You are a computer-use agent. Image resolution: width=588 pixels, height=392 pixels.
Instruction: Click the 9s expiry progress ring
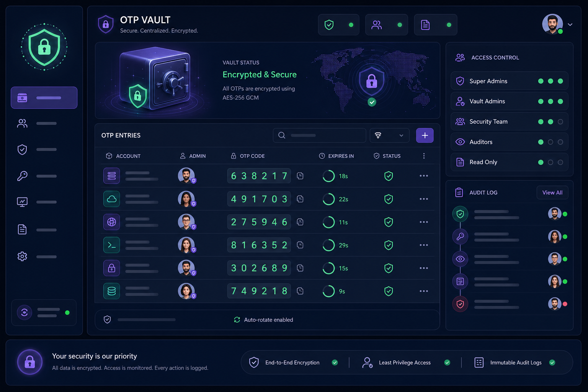328,291
